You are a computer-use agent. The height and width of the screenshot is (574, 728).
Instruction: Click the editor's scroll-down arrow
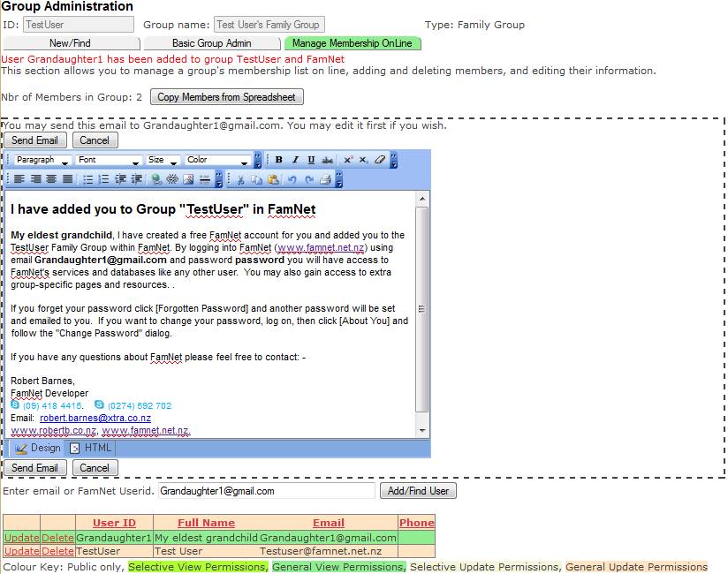[422, 431]
